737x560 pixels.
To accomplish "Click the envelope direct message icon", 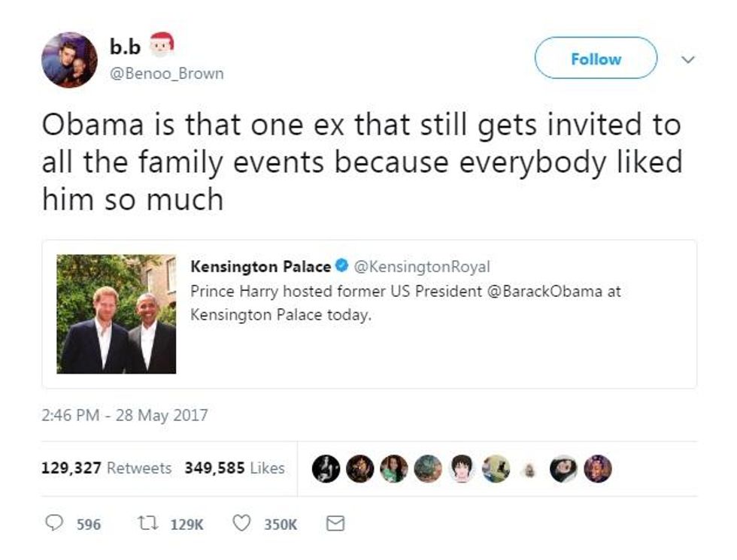I will tap(334, 524).
